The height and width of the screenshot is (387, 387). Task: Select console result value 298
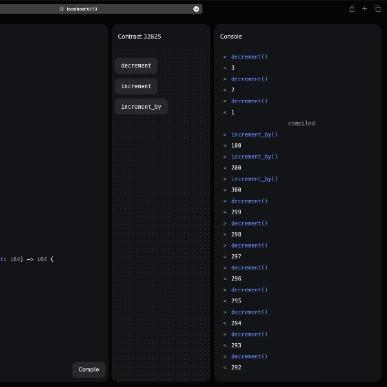(x=236, y=234)
